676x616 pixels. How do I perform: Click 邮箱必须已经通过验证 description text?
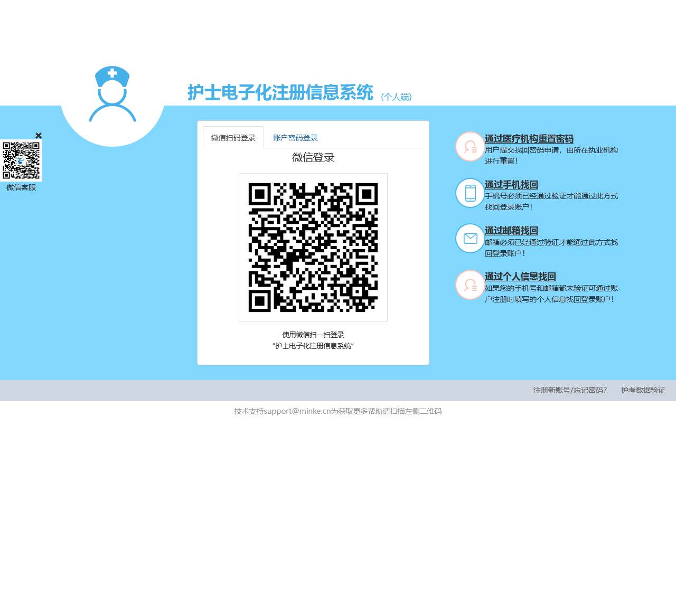point(551,248)
